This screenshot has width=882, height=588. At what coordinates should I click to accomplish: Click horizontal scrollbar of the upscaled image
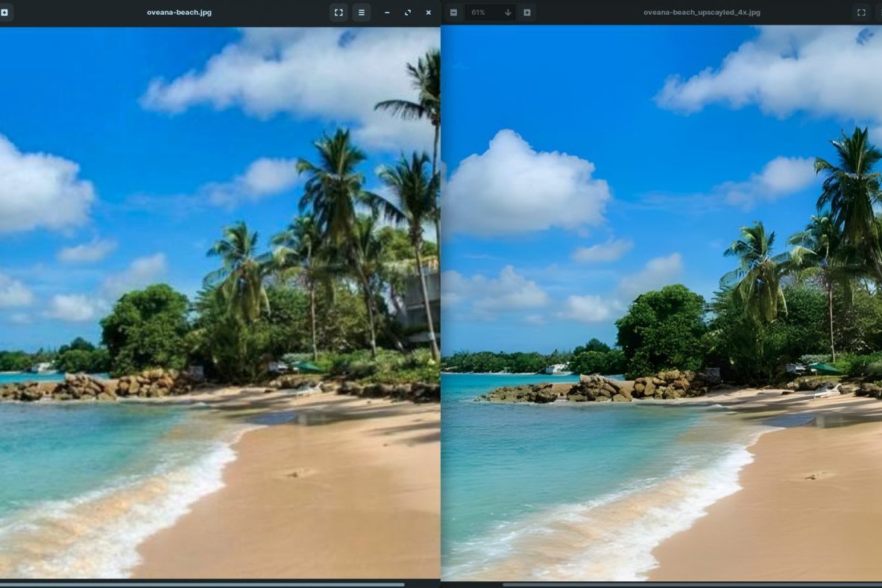click(x=693, y=584)
